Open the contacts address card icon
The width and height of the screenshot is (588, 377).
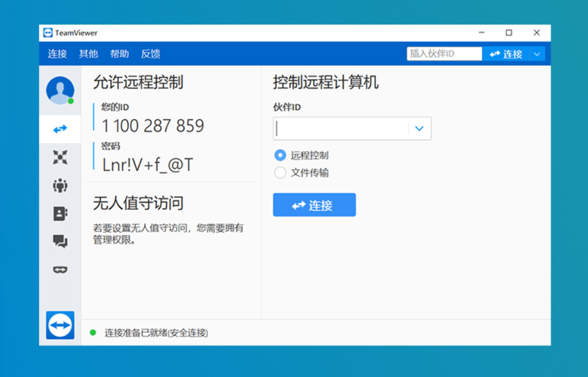pos(59,215)
